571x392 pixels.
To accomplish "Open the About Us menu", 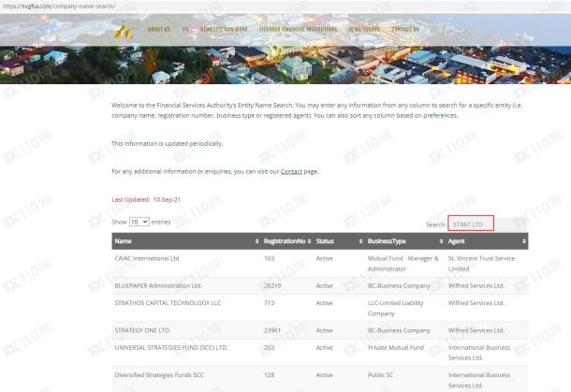I will tap(159, 29).
